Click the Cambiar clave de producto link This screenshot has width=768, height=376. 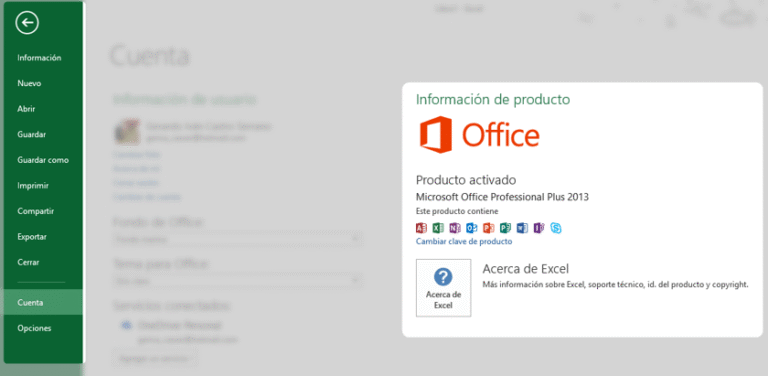[464, 241]
